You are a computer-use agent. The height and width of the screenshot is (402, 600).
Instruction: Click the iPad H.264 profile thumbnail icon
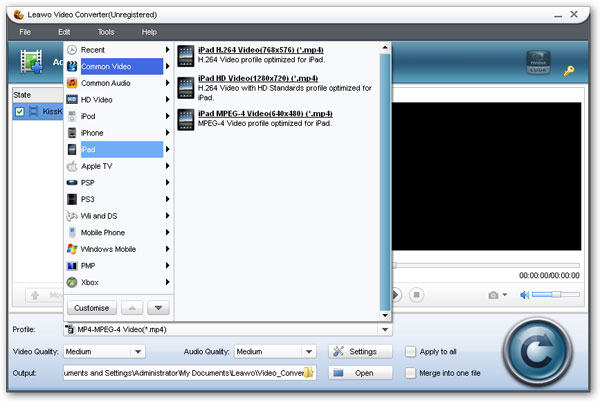point(186,56)
